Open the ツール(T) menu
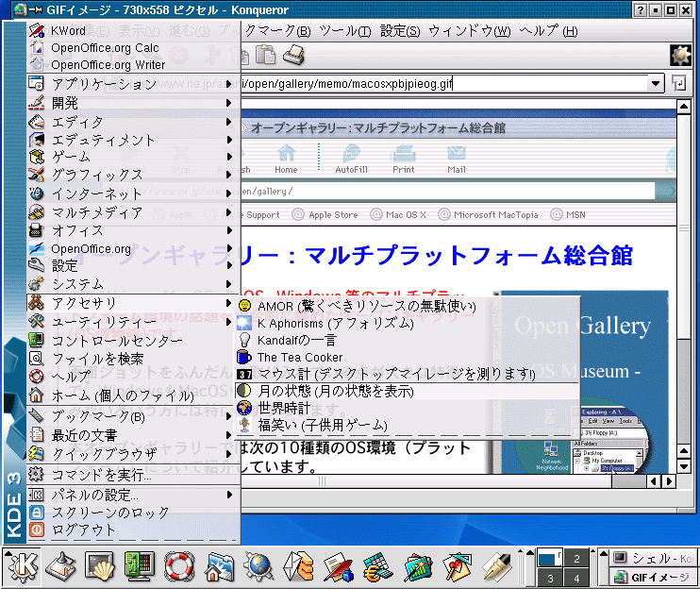Screen dimensions: 700x589 [x=345, y=31]
